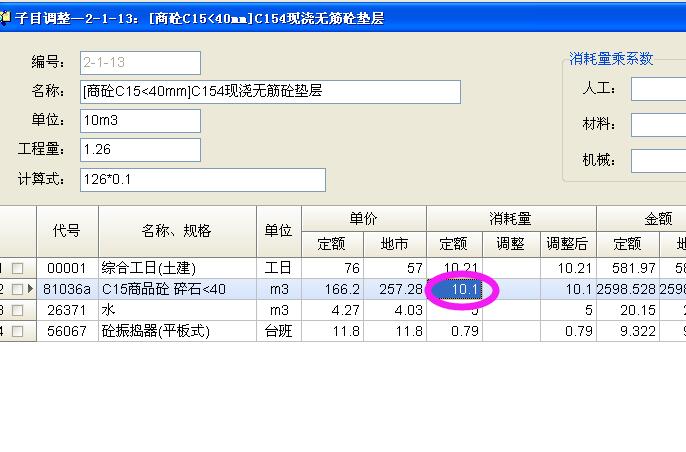Click the 人工 coefficient input box
Screen dimensions: 686x452
[658, 89]
